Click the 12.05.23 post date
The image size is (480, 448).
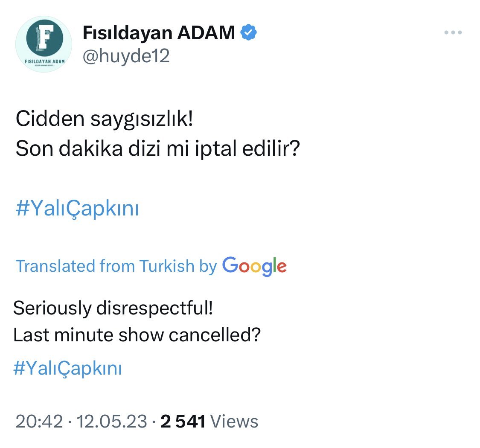coord(111,421)
